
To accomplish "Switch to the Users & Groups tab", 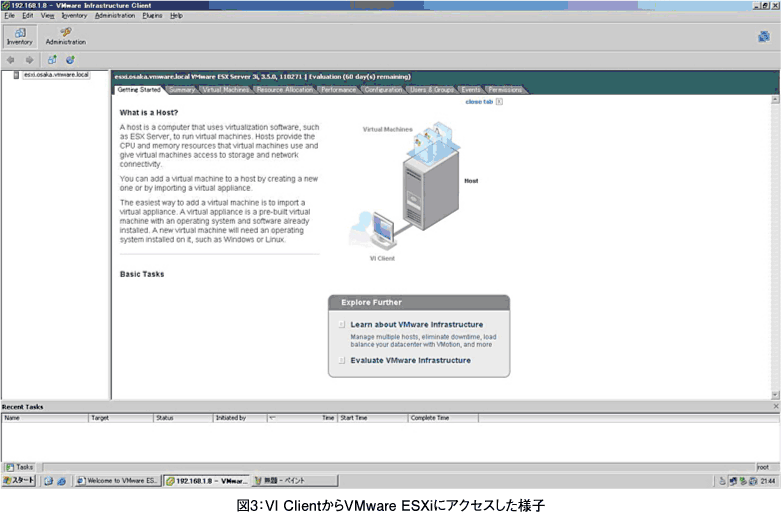I will [432, 90].
